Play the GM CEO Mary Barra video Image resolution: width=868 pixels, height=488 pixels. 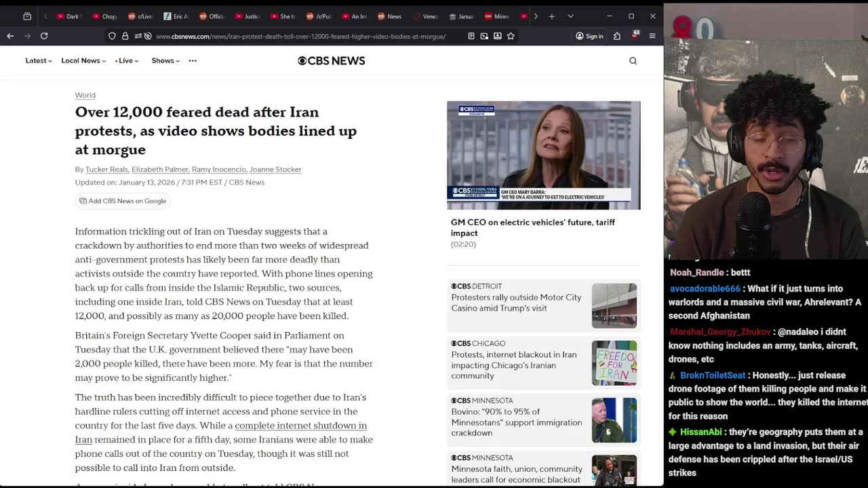[543, 155]
